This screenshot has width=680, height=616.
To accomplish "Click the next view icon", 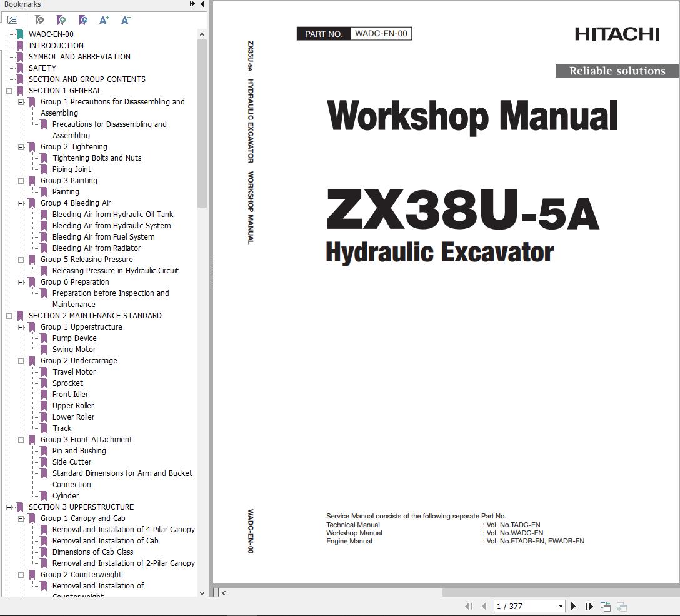I will pyautogui.click(x=621, y=606).
